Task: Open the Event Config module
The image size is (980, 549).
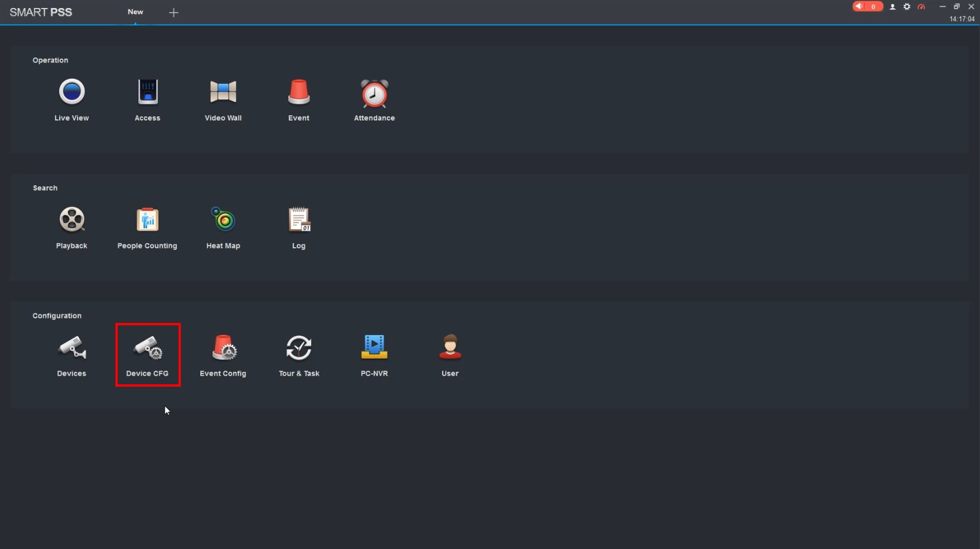Action: coord(223,348)
